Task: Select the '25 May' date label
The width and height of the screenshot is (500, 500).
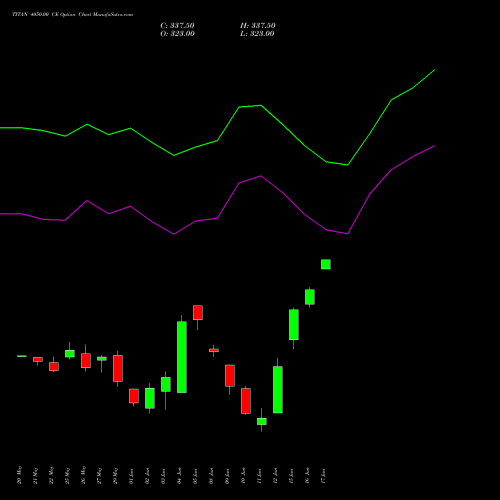Action: (x=67, y=476)
